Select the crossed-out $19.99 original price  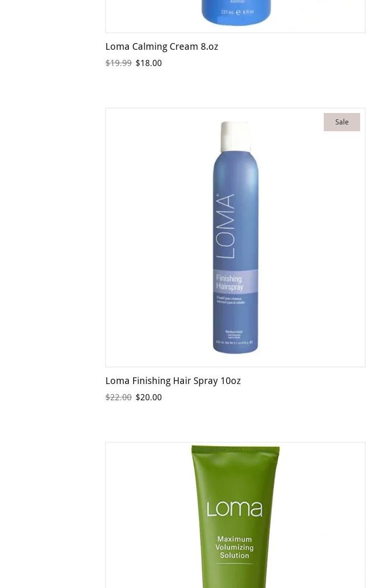118,63
